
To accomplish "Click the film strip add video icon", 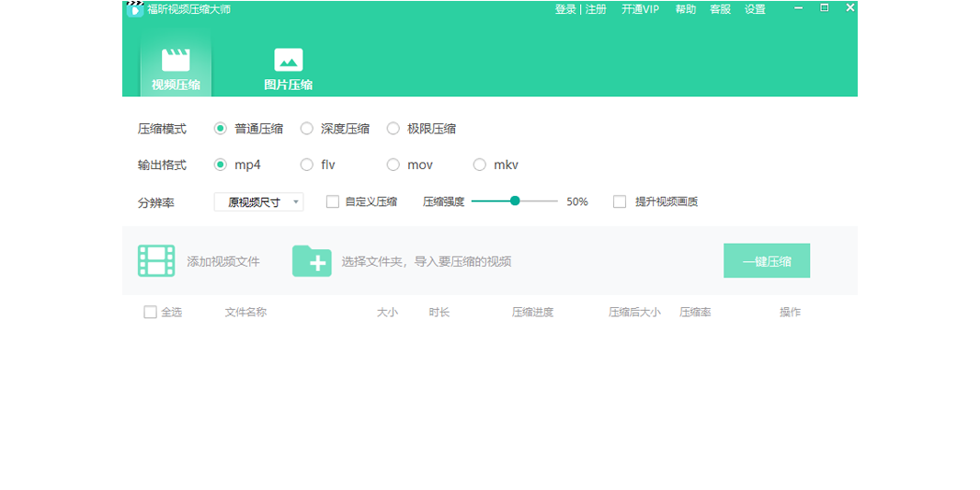I will (156, 261).
